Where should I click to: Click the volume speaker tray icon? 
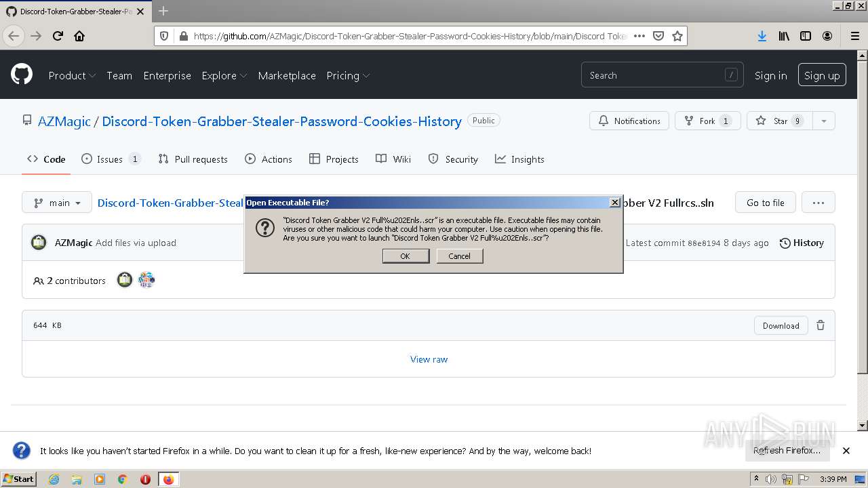click(771, 479)
